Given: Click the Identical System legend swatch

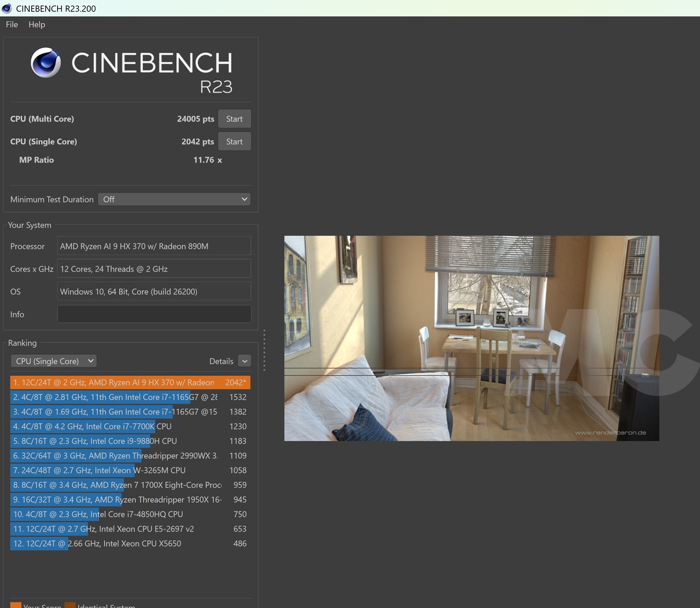Looking at the screenshot, I should tap(70, 605).
